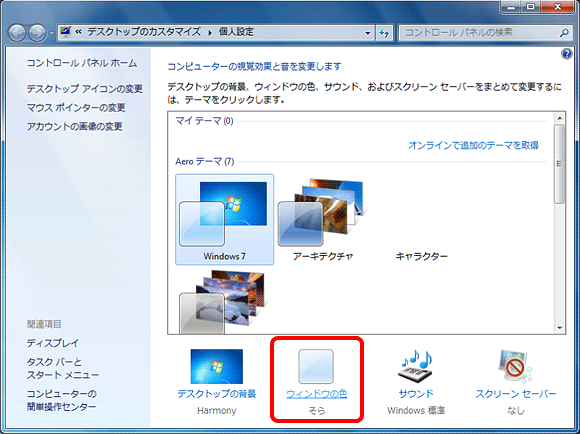Minimize the Personalization window
The height and width of the screenshot is (434, 580).
(x=511, y=7)
